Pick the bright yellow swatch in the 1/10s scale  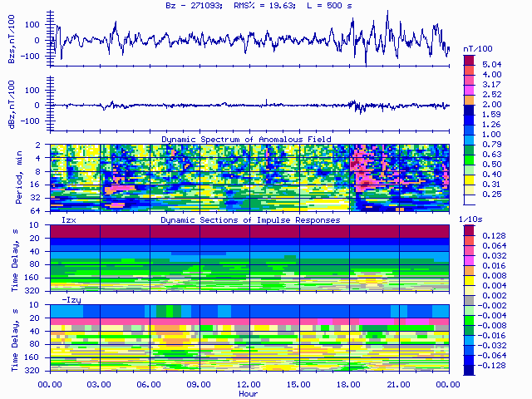click(x=469, y=280)
